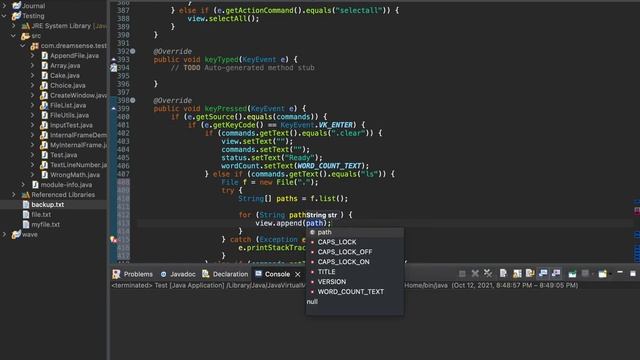Open the Open Console dropdown arrow

click(x=610, y=274)
